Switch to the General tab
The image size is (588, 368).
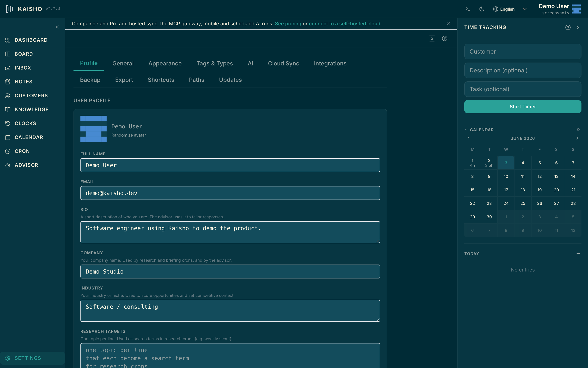pyautogui.click(x=123, y=64)
